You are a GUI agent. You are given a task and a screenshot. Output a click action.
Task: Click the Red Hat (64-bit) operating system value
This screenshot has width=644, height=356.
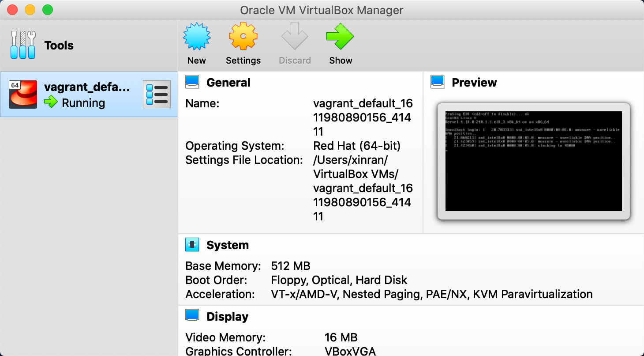[357, 146]
